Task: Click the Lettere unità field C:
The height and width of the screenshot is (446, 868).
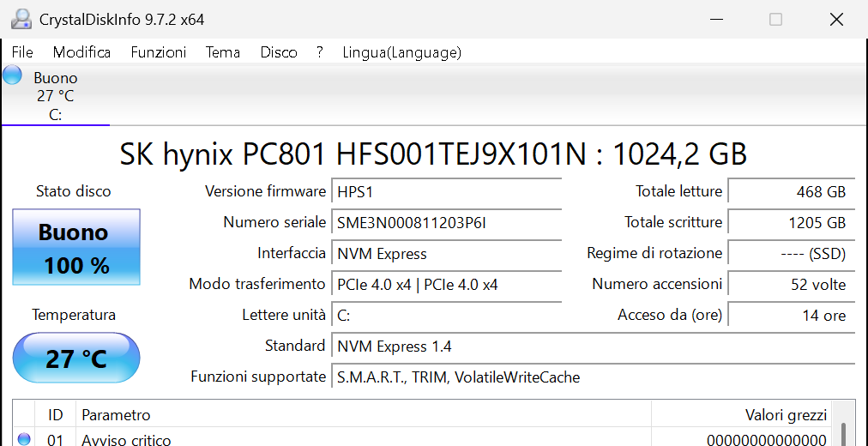Action: (446, 316)
